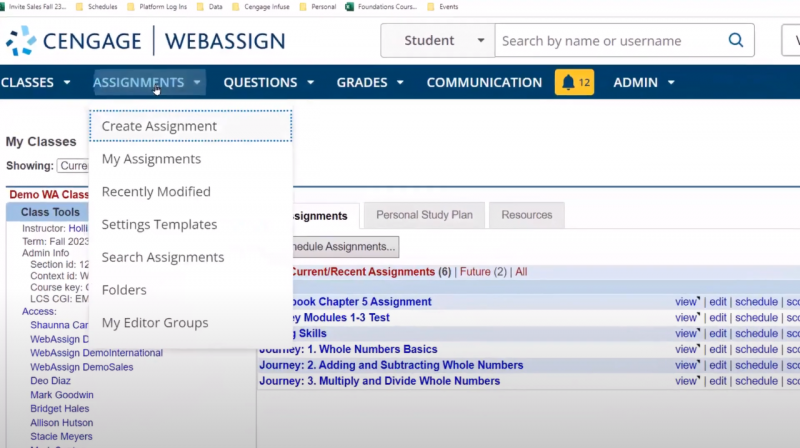Open the Showing classes filter dropdown
Screen dimensions: 800x448
tap(72, 166)
